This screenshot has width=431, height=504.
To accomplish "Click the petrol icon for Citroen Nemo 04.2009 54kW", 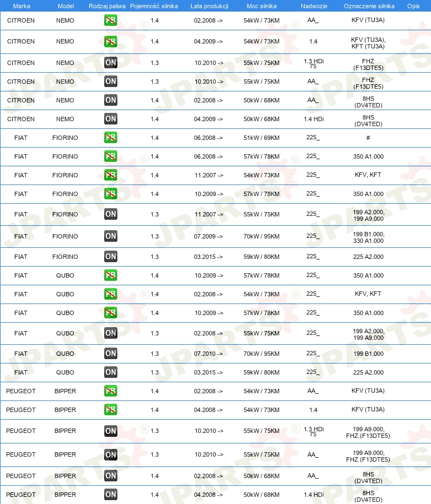I will [x=111, y=41].
